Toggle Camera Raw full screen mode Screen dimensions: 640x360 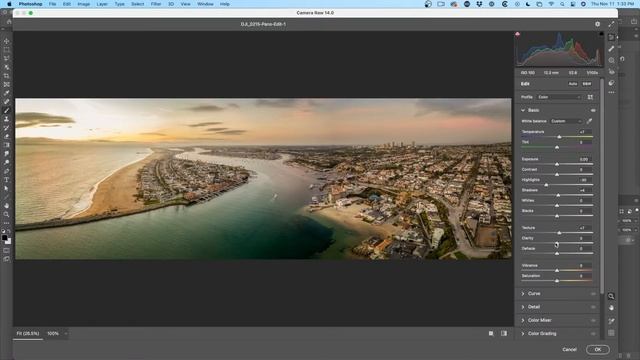pos(611,24)
